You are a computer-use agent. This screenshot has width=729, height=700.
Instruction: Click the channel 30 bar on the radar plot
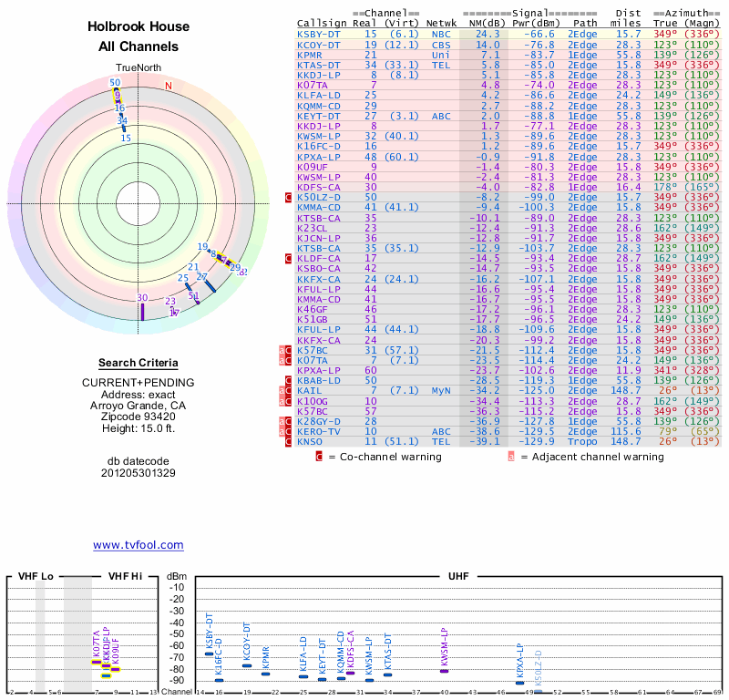tap(142, 310)
